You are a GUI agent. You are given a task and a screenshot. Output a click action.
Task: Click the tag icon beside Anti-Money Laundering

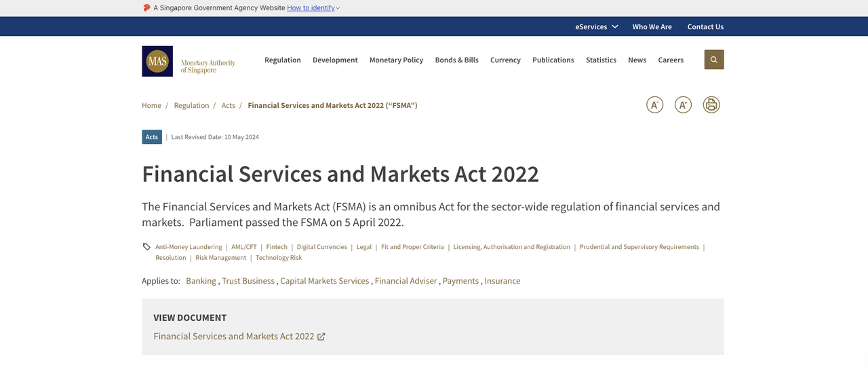point(146,247)
